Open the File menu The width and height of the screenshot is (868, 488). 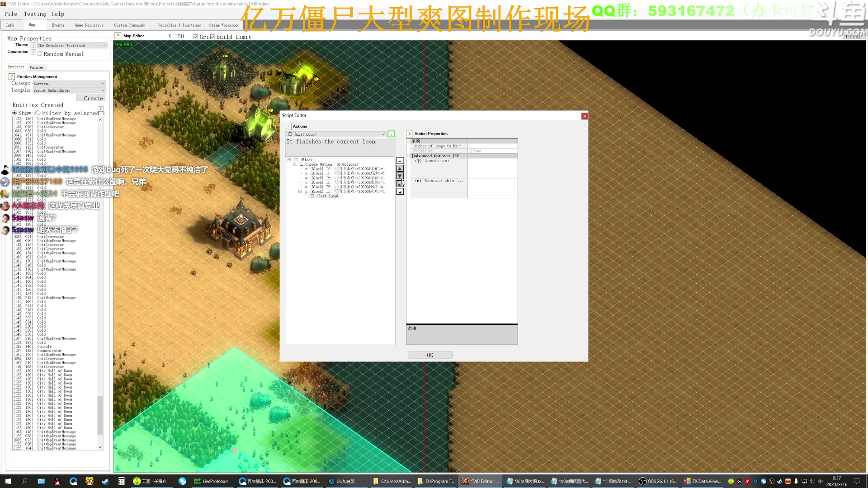coord(11,14)
